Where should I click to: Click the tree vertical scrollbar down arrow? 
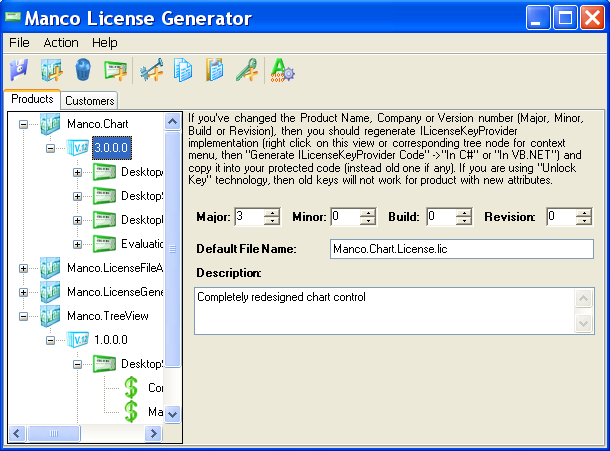[x=172, y=415]
